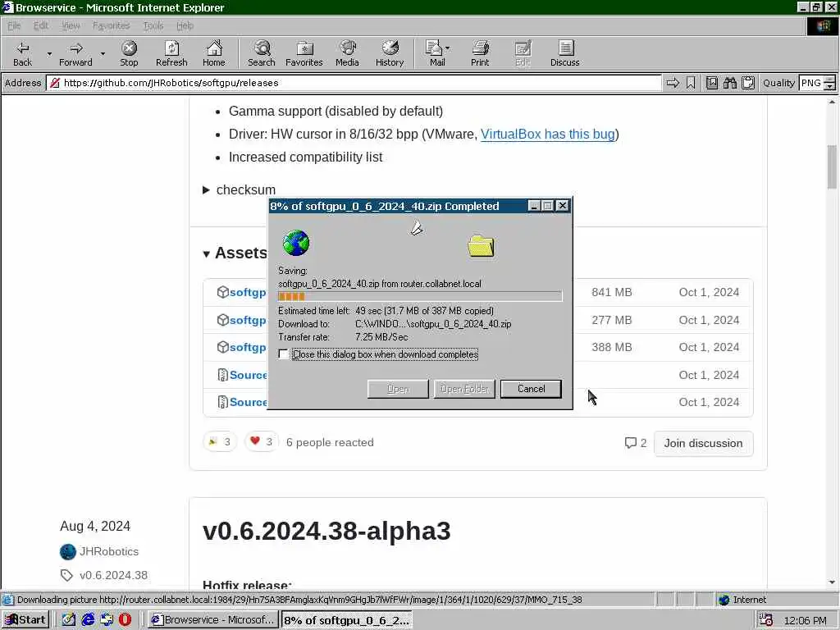840x630 pixels.
Task: Open the Help menu
Action: coord(185,25)
